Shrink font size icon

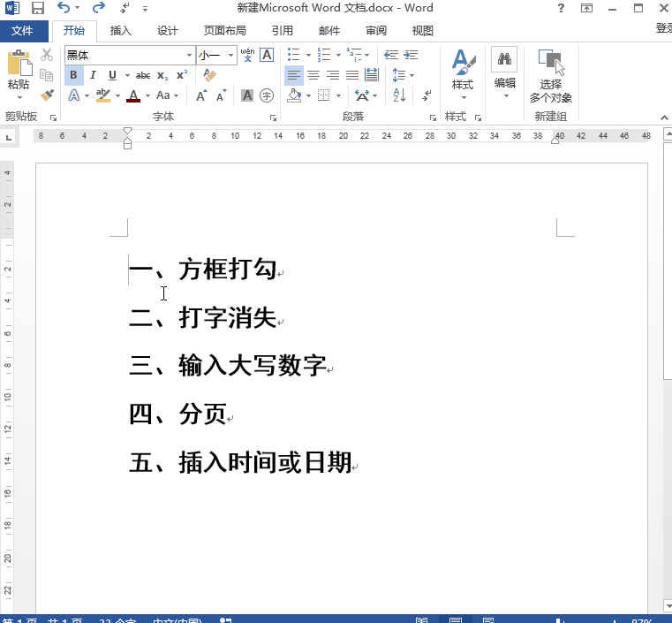[221, 95]
